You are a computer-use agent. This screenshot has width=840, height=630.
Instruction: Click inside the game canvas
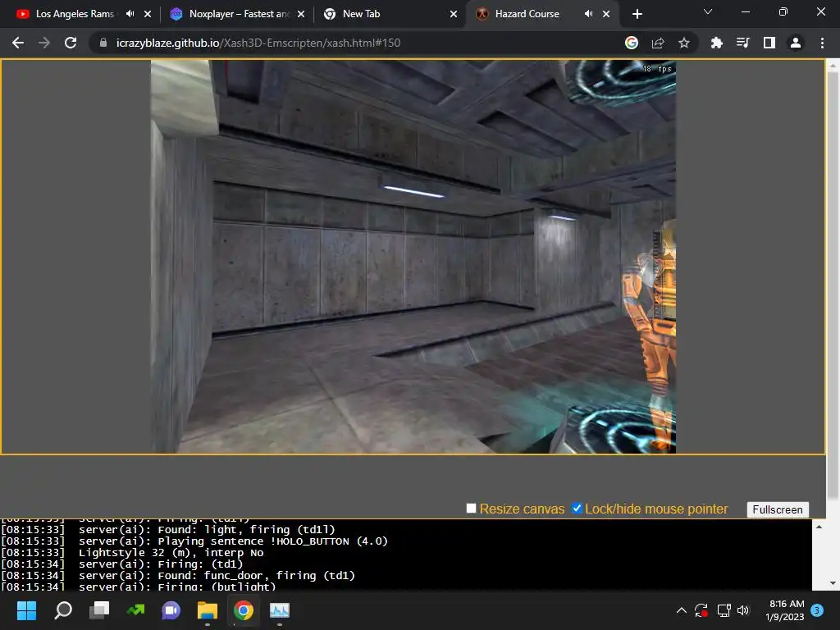[x=413, y=257]
